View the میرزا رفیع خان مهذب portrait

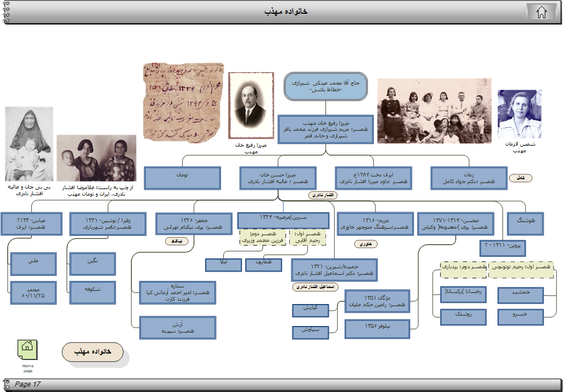pyautogui.click(x=250, y=105)
